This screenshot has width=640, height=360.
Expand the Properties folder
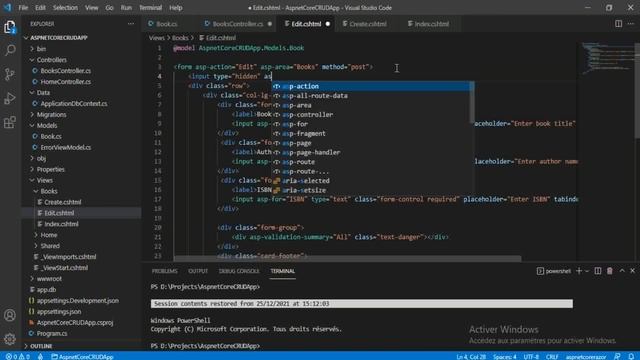click(51, 169)
